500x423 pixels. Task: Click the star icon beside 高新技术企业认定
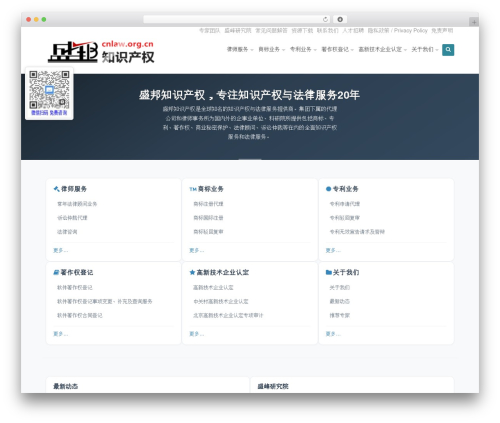[x=192, y=272]
